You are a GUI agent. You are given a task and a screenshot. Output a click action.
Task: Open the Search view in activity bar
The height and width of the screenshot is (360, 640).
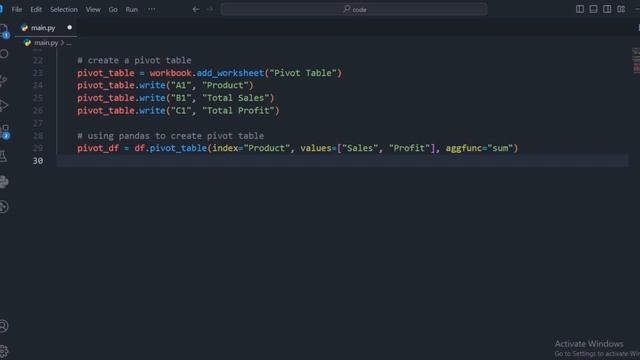tap(4, 54)
